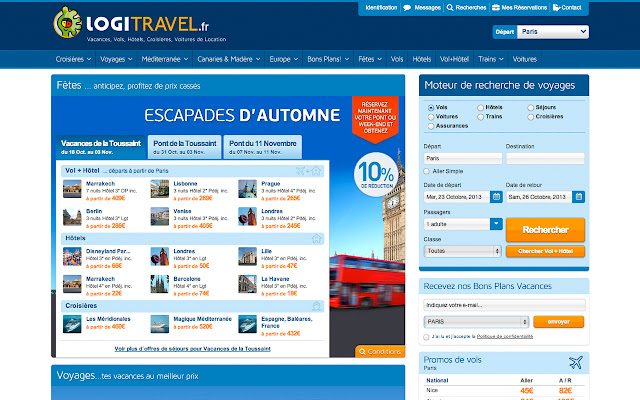Expand the Canaries & Madère menu
The image size is (640, 400).
coord(229,59)
